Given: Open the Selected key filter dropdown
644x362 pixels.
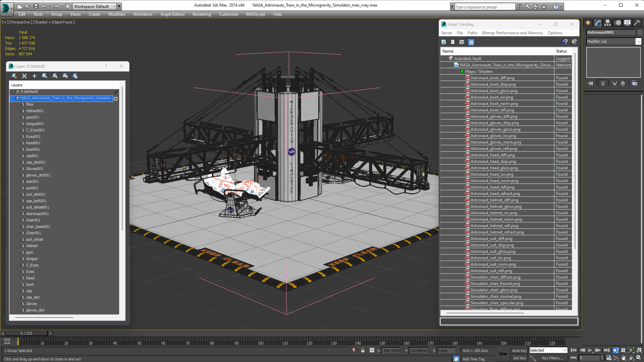Looking at the screenshot, I should tap(548, 350).
